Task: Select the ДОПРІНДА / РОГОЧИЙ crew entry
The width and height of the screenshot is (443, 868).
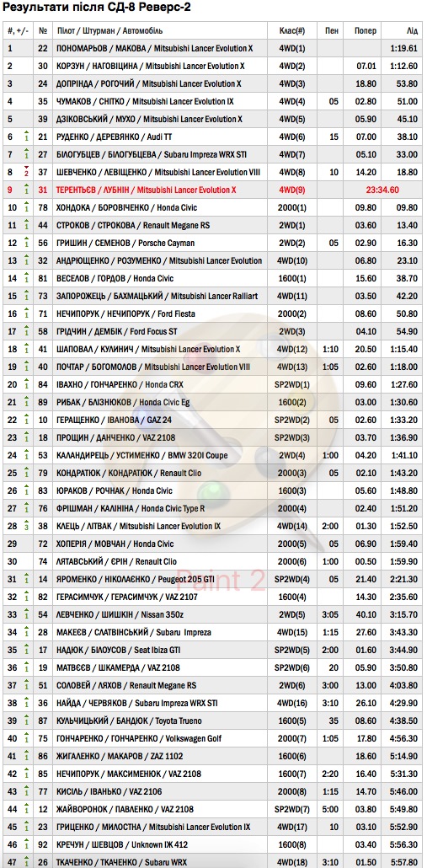Action: point(149,83)
